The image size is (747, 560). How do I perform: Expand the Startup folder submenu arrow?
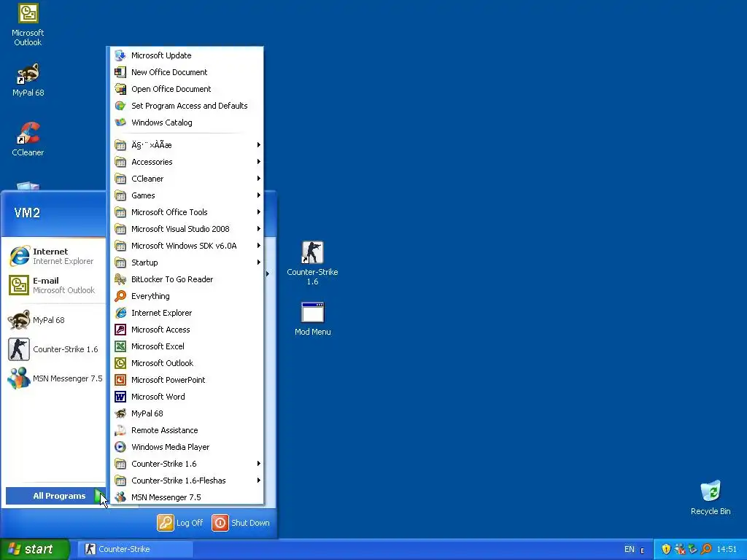[x=259, y=262]
